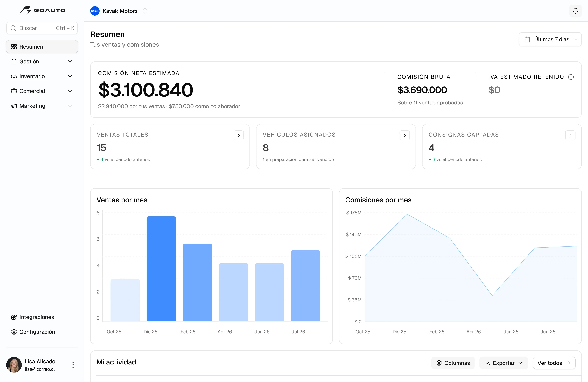Select Resumen in the sidebar
The width and height of the screenshot is (588, 382).
pyautogui.click(x=42, y=47)
